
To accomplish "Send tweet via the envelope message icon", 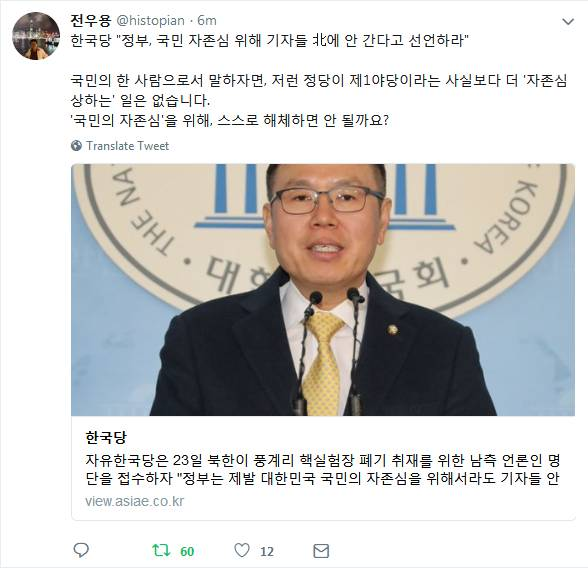I will click(321, 551).
